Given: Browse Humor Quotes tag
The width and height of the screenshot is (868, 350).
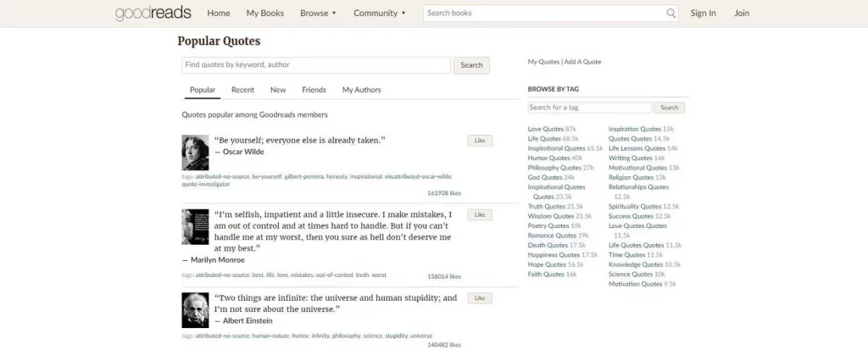Looking at the screenshot, I should 548,158.
